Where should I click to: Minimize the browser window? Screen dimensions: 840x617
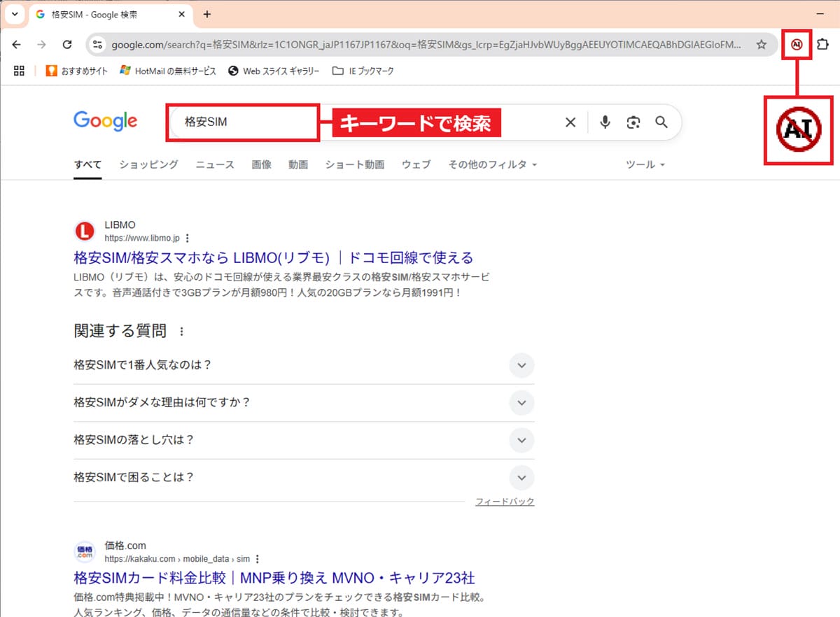coord(820,14)
